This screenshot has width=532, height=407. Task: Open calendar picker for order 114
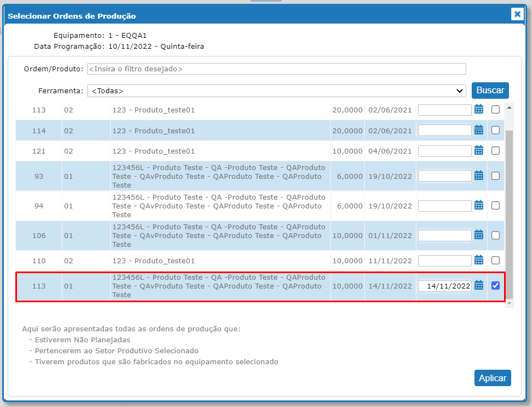[479, 130]
